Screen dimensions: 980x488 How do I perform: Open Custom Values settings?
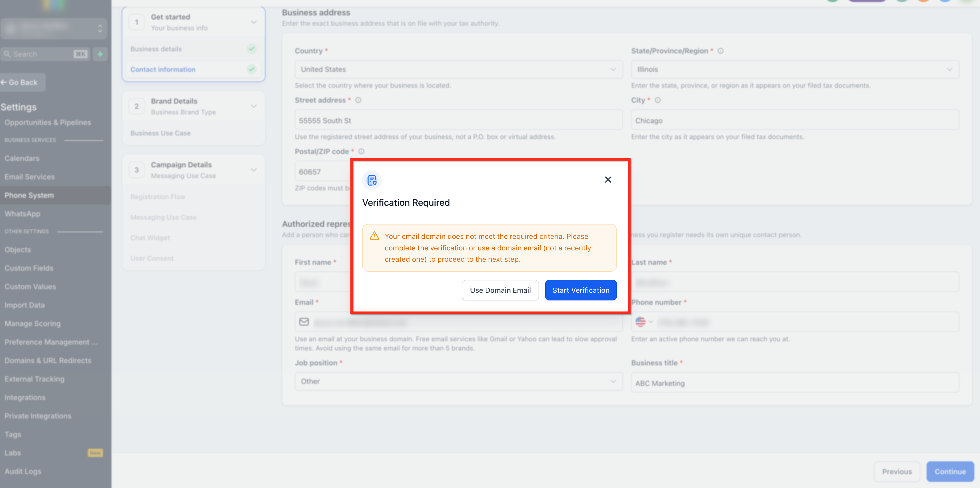click(30, 287)
